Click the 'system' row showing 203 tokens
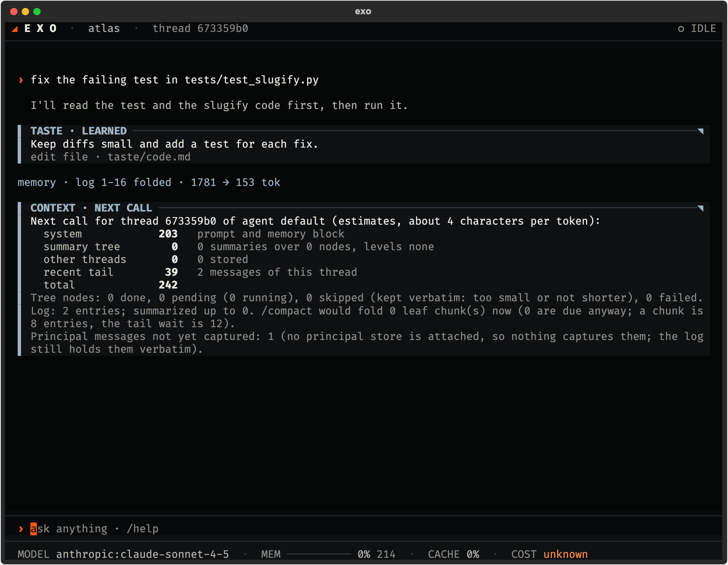The width and height of the screenshot is (728, 565). [194, 234]
